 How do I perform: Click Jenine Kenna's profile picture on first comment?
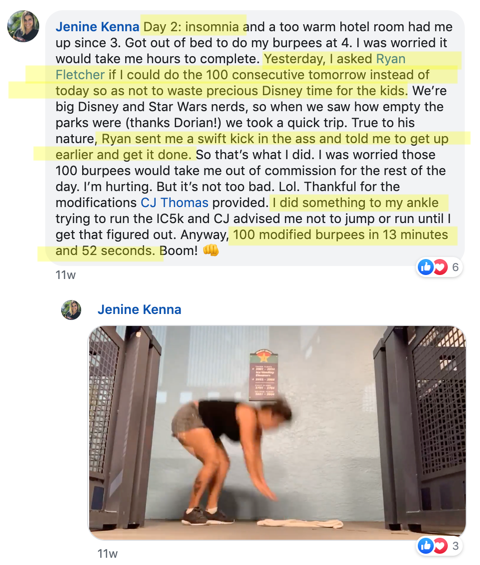tap(23, 26)
